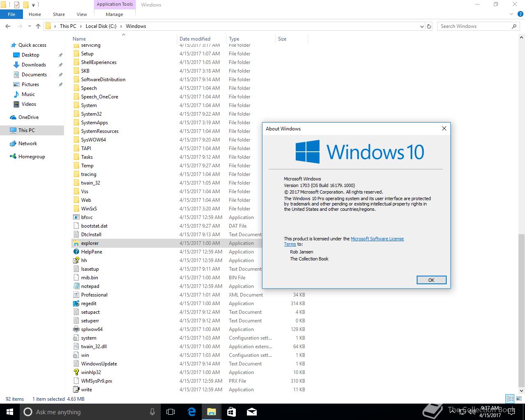Viewport: 525px width, 420px height.
Task: Open Task View from the taskbar
Action: [171, 412]
